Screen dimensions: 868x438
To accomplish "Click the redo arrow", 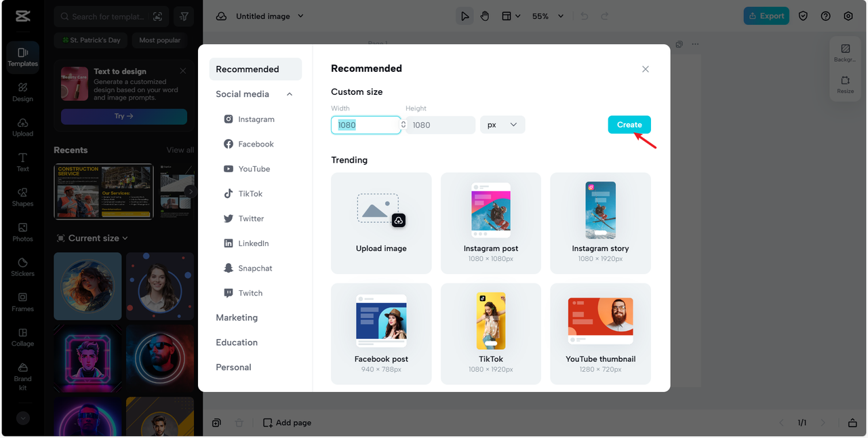I will coord(605,16).
